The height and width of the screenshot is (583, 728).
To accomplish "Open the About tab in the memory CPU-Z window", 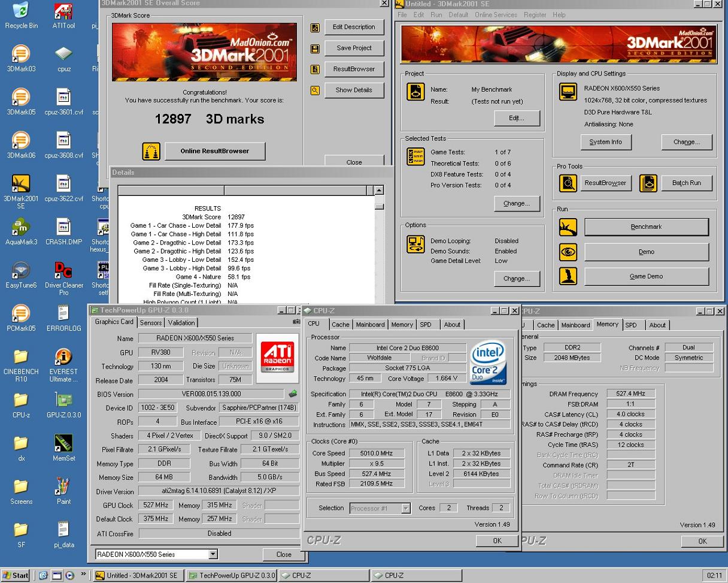I will (x=657, y=325).
